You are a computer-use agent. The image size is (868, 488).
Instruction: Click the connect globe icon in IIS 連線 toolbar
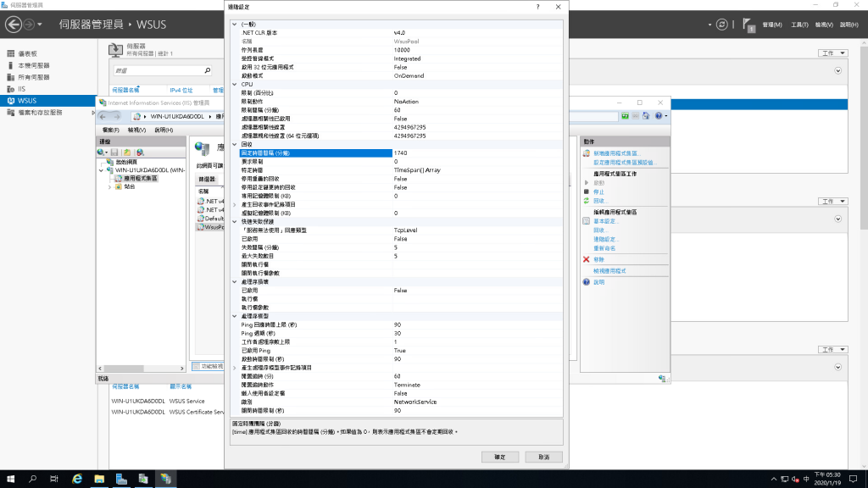(102, 152)
